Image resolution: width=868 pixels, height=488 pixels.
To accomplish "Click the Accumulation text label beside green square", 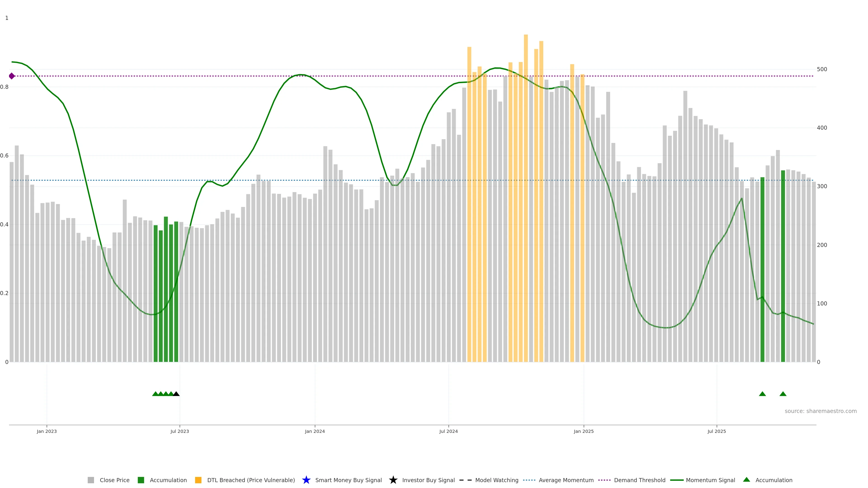I will pyautogui.click(x=168, y=480).
